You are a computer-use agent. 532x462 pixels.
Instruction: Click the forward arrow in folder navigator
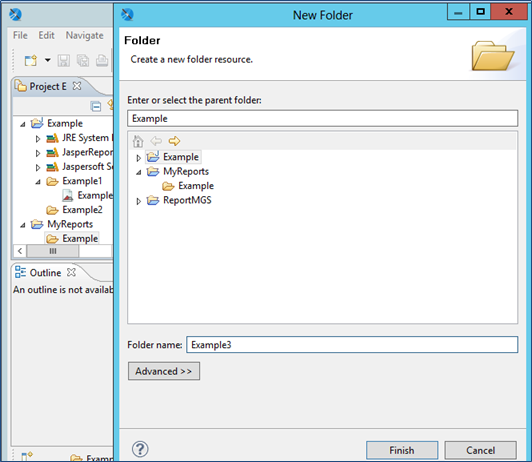174,141
